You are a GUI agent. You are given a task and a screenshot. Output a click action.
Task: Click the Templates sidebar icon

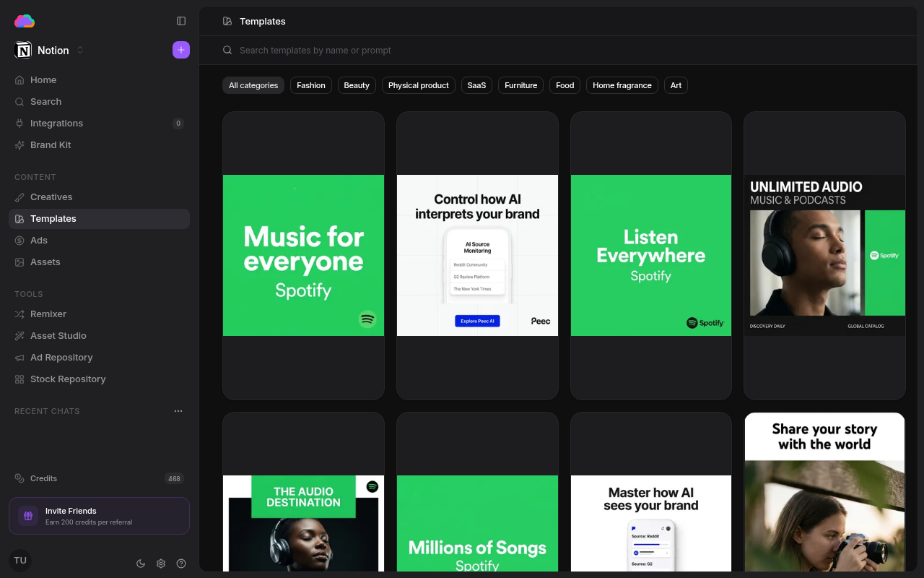click(19, 219)
